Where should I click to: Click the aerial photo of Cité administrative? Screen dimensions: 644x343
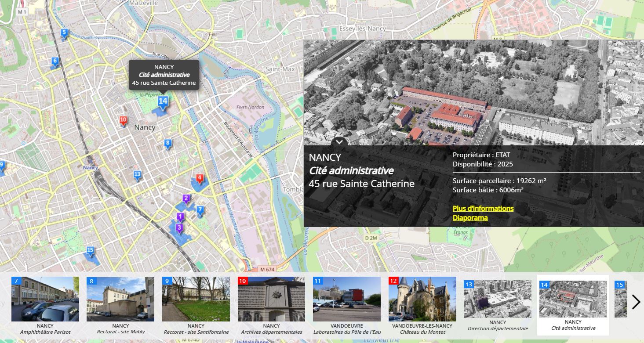pyautogui.click(x=474, y=93)
